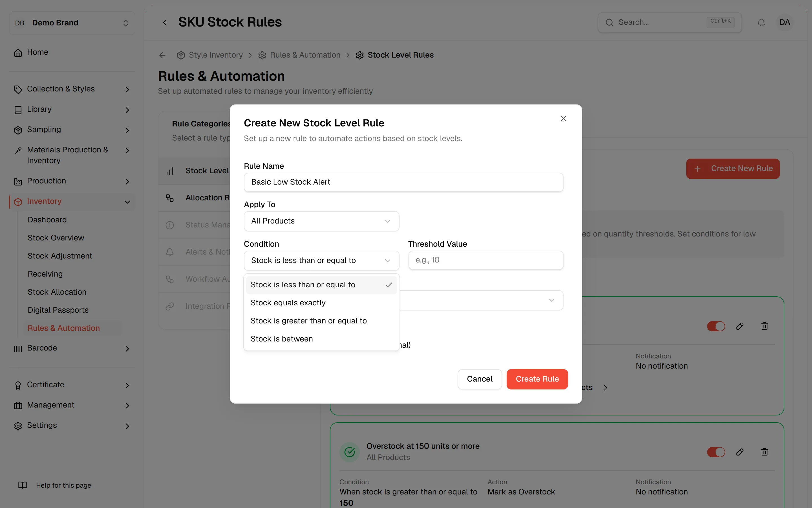The width and height of the screenshot is (812, 508).
Task: Click the Settings gear icon in sidebar
Action: 18,426
